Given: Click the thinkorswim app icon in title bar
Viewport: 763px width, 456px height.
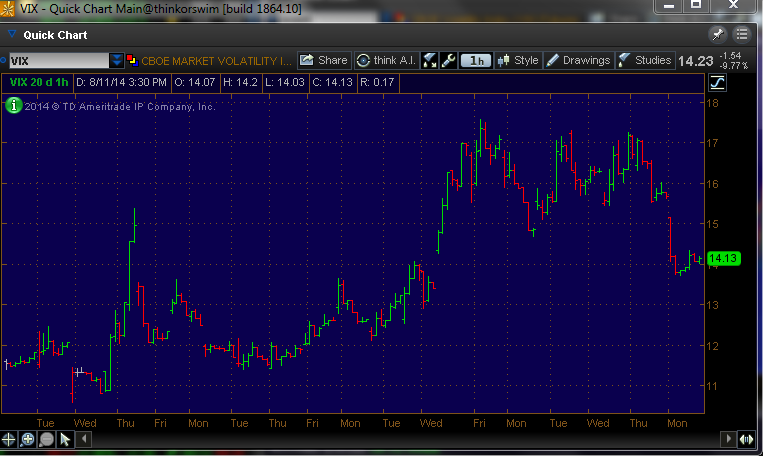Looking at the screenshot, I should (x=7, y=8).
